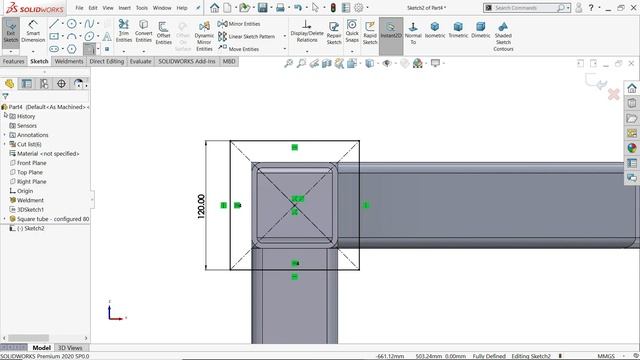The height and width of the screenshot is (360, 640).
Task: Open the Appearances task pane tab
Action: click(x=632, y=148)
